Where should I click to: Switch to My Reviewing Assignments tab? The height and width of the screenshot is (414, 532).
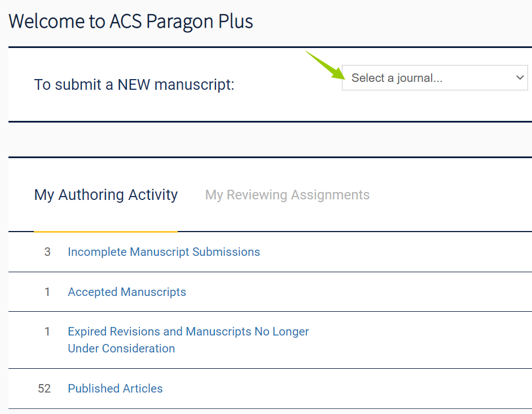tap(287, 195)
